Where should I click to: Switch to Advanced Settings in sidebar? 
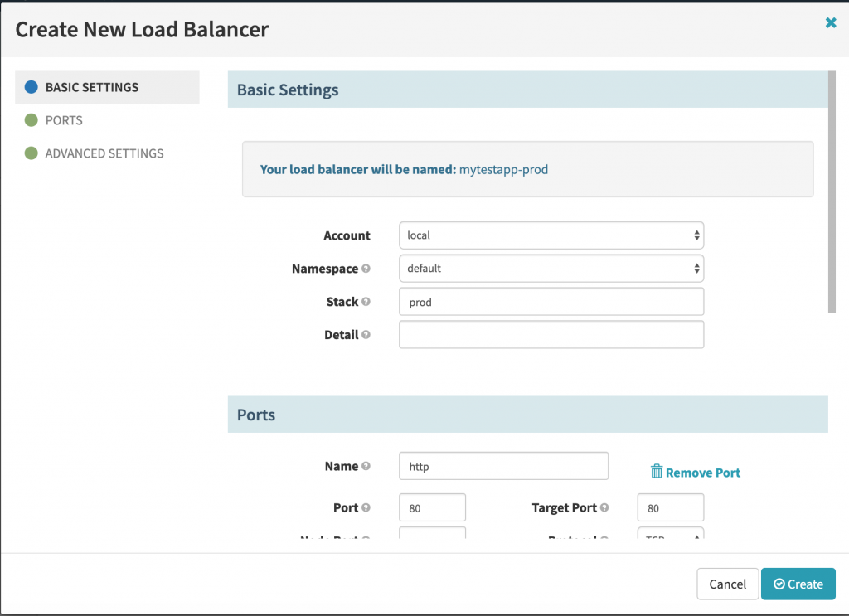coord(104,153)
